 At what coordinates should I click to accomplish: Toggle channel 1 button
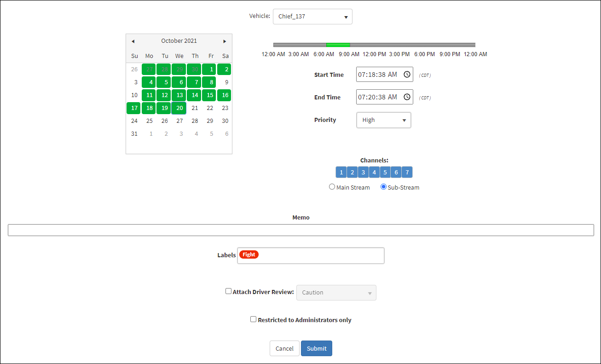(x=341, y=172)
